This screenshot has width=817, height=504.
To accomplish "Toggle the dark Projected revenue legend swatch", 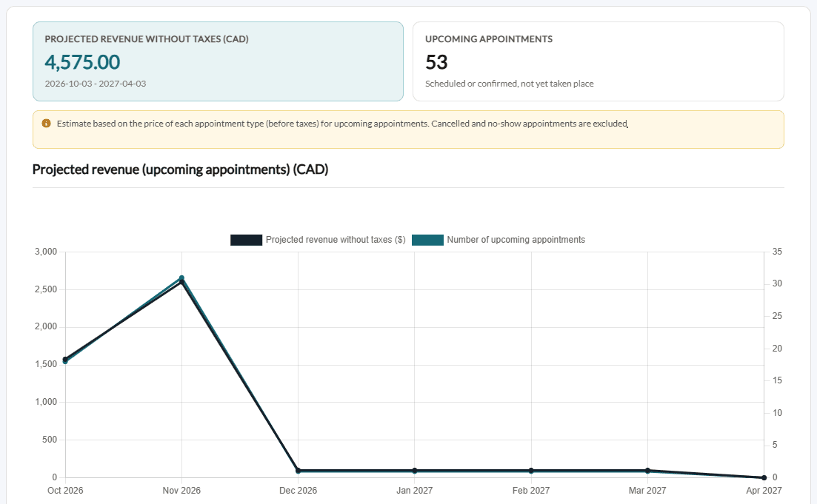I will click(247, 240).
